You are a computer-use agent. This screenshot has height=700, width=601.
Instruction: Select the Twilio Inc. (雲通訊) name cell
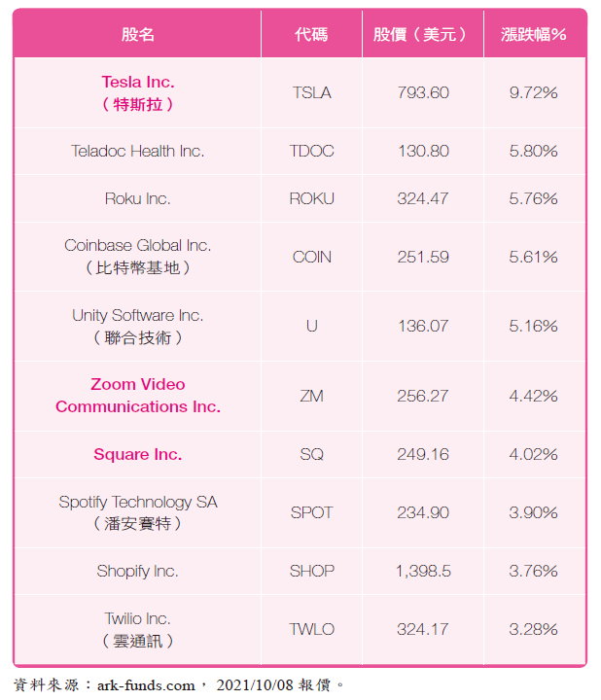pos(137,629)
